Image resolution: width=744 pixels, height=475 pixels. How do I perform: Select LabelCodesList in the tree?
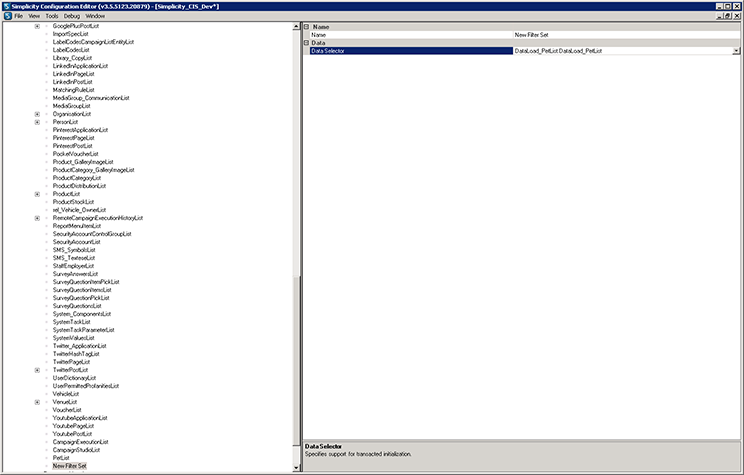click(x=71, y=50)
